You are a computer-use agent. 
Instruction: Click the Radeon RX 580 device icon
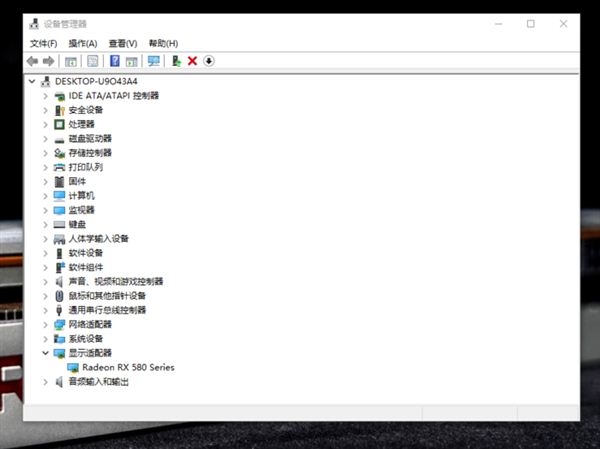click(x=73, y=368)
